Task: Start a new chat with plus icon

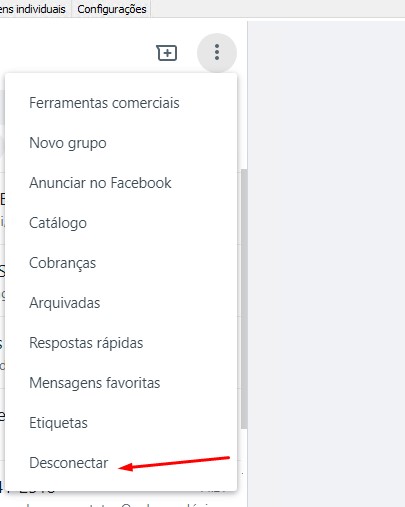Action: pyautogui.click(x=167, y=53)
